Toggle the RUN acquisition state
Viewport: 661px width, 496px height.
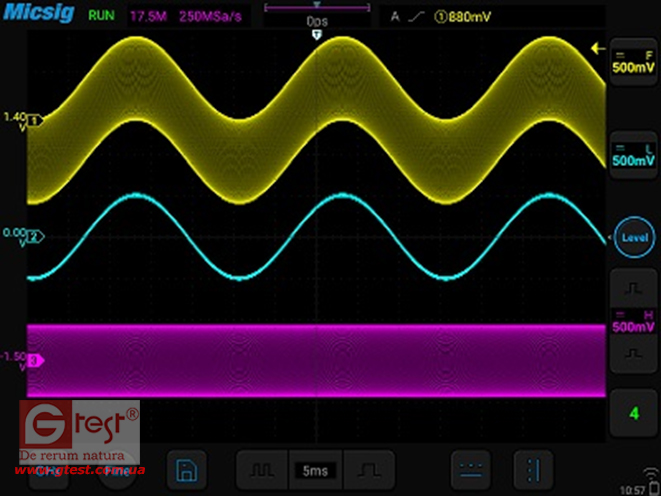pyautogui.click(x=101, y=16)
